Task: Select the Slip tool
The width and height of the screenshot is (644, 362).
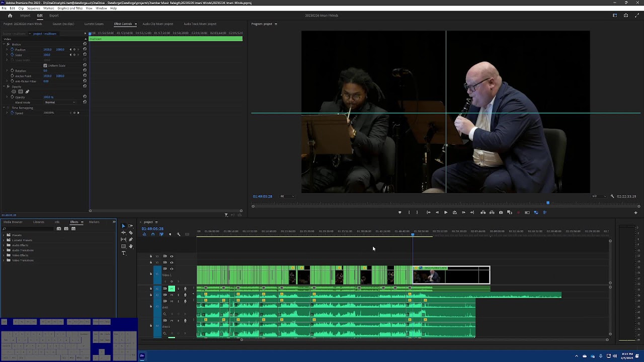Action: [x=123, y=239]
